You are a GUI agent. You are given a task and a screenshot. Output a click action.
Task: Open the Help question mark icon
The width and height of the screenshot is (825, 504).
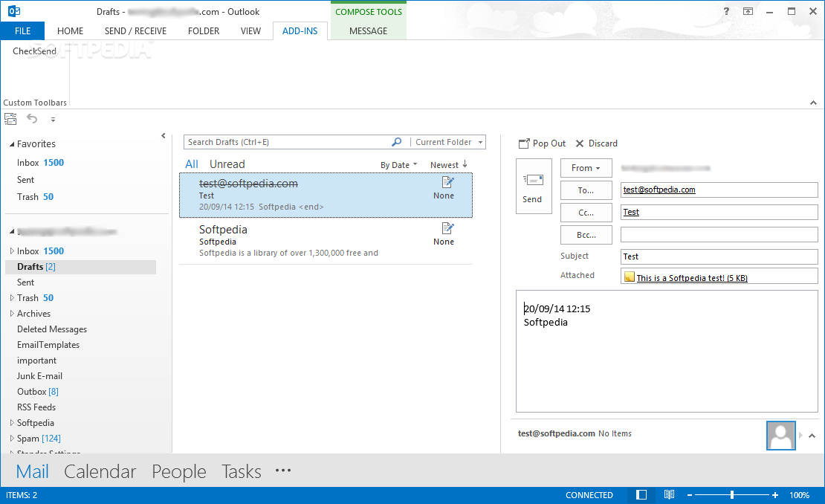(x=726, y=11)
